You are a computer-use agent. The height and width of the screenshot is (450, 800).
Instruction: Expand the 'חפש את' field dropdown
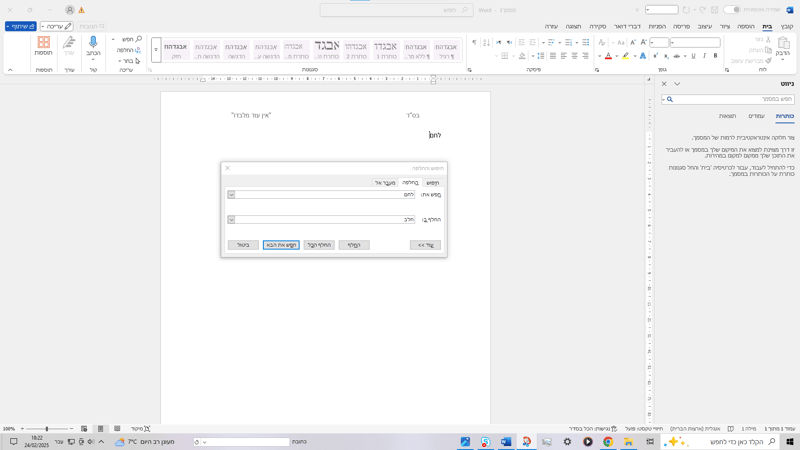coord(231,195)
